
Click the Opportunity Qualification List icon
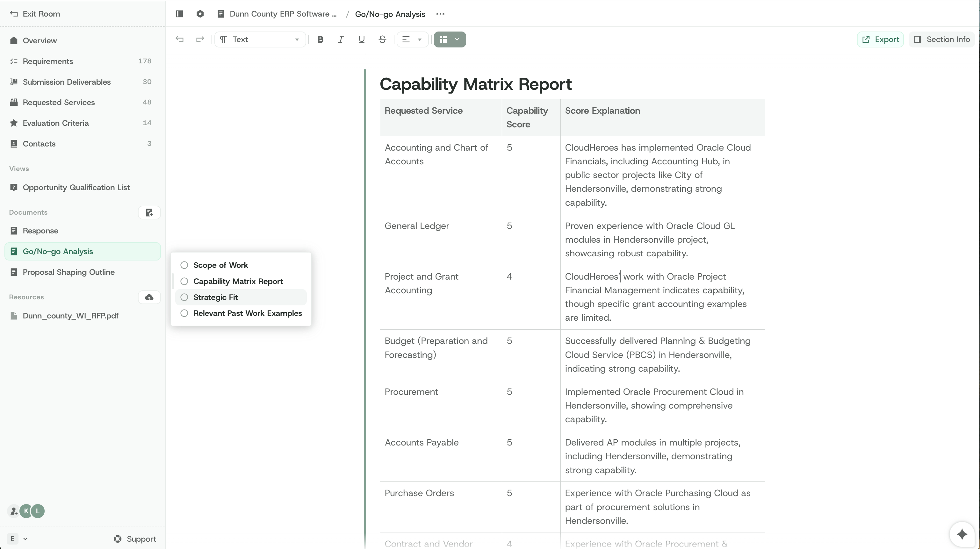click(x=14, y=188)
